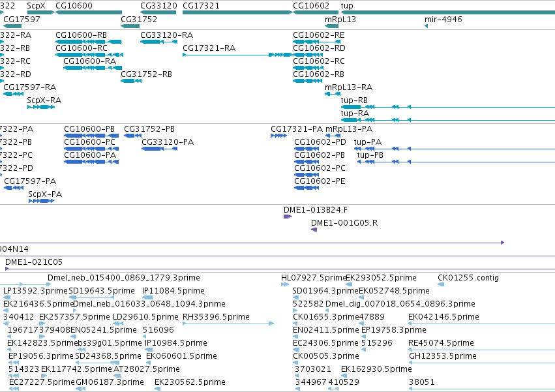
Task: Select transcript CG10602-RC
Action: pyautogui.click(x=318, y=61)
